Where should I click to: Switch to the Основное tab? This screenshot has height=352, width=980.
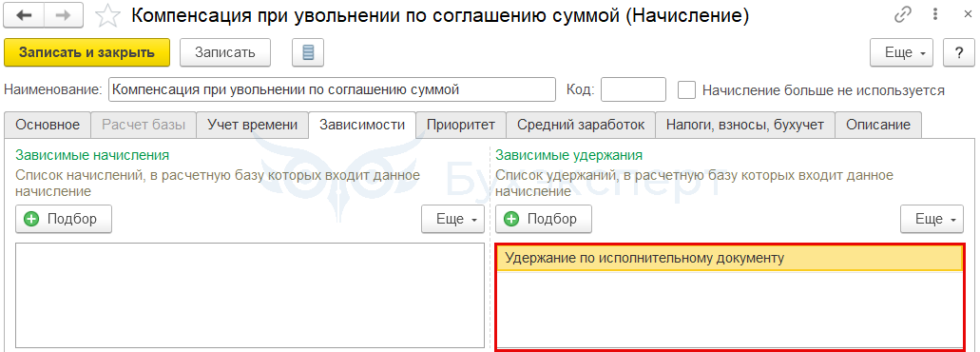coord(48,125)
